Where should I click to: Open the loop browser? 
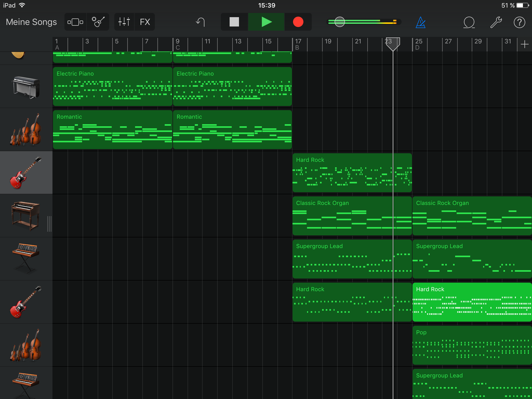469,22
